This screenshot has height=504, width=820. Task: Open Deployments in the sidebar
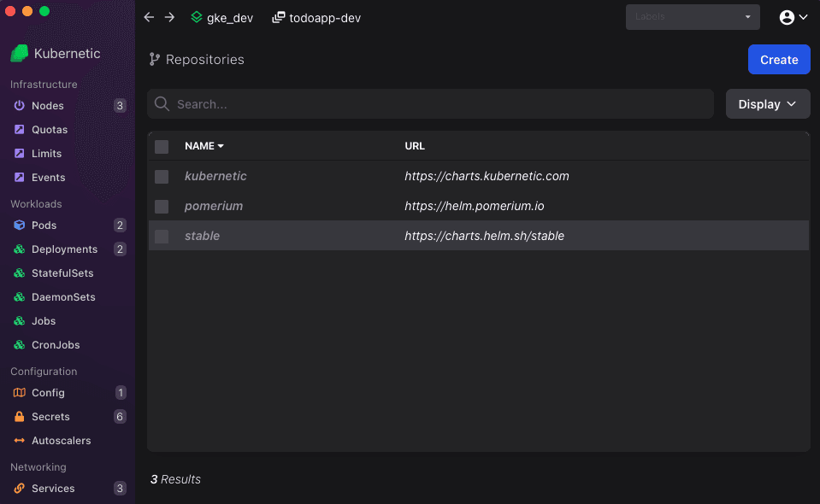[64, 249]
